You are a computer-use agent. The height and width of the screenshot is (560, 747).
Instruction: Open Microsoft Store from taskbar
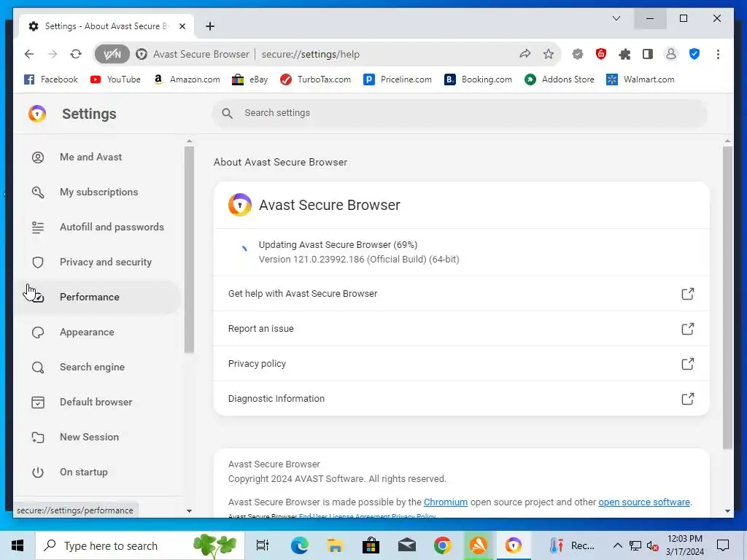point(371,545)
